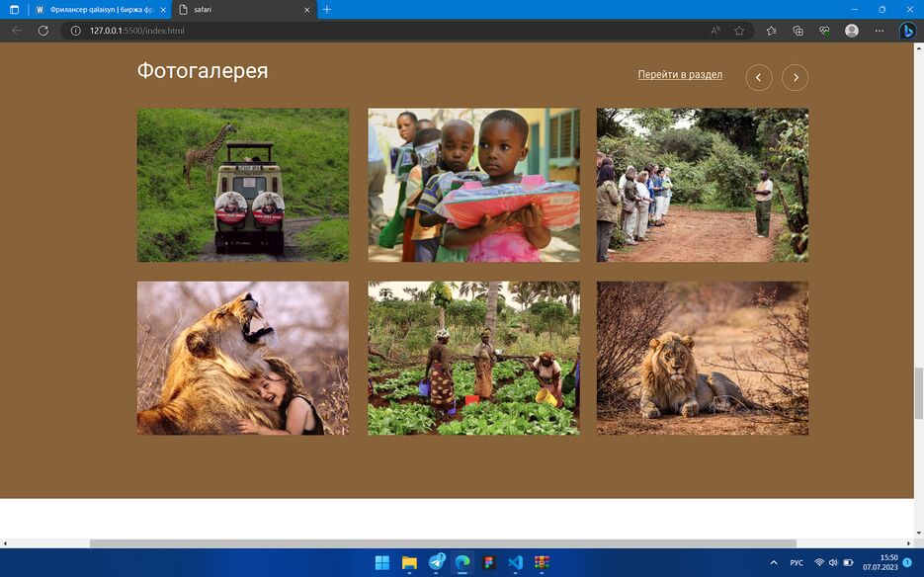Open resting lion photo
924x577 pixels.
tap(703, 359)
